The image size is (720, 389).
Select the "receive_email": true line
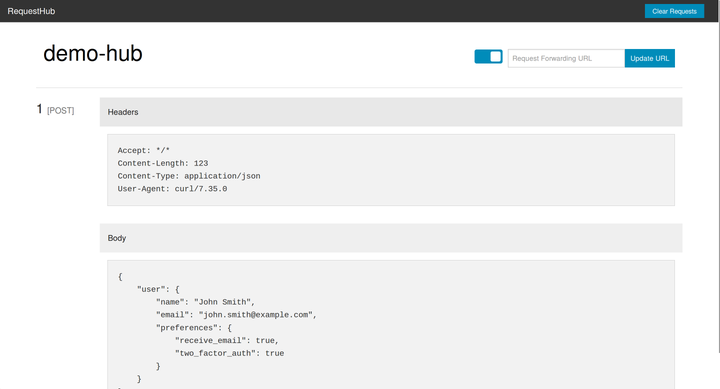(x=227, y=341)
